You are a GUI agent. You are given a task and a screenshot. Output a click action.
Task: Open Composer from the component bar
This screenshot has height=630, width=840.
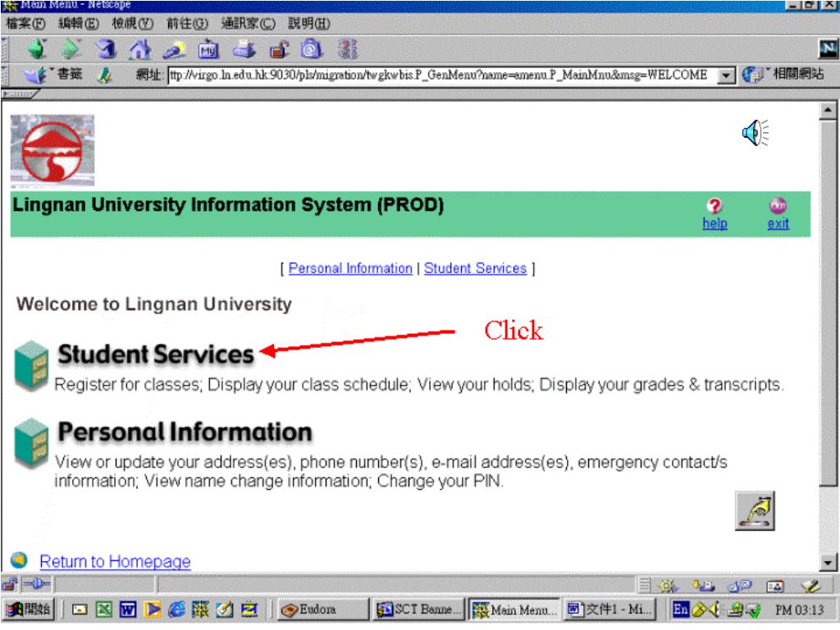(810, 586)
